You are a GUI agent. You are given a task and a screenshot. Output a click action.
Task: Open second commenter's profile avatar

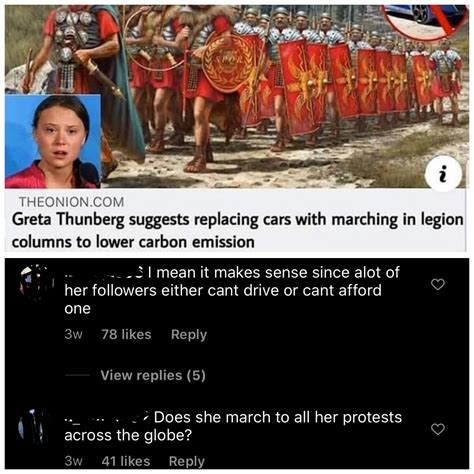coord(31,427)
